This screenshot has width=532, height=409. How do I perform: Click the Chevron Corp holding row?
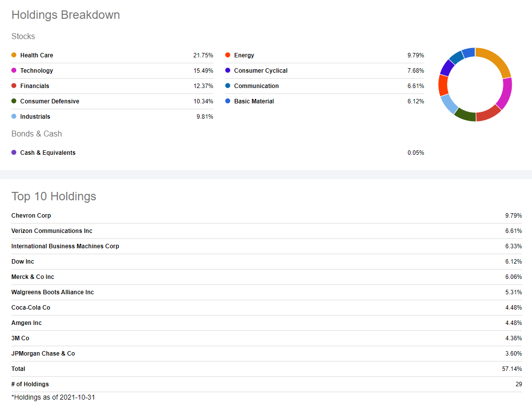(266, 216)
